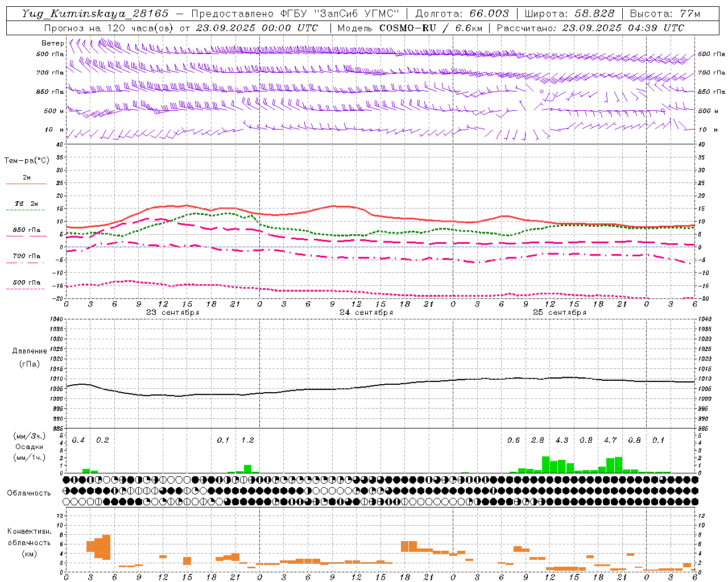Viewport: 728px width, 582px height.
Task: Click the 24 сентября date label
Action: tap(366, 313)
